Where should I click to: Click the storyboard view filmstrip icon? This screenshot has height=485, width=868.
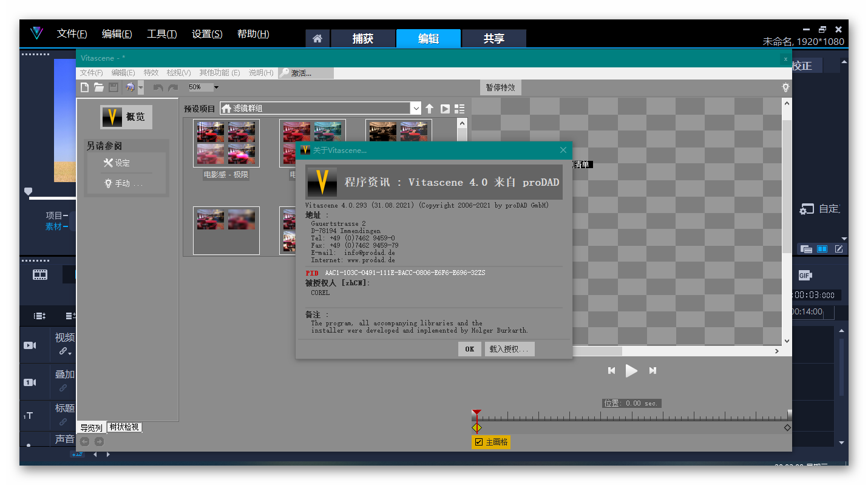[40, 275]
